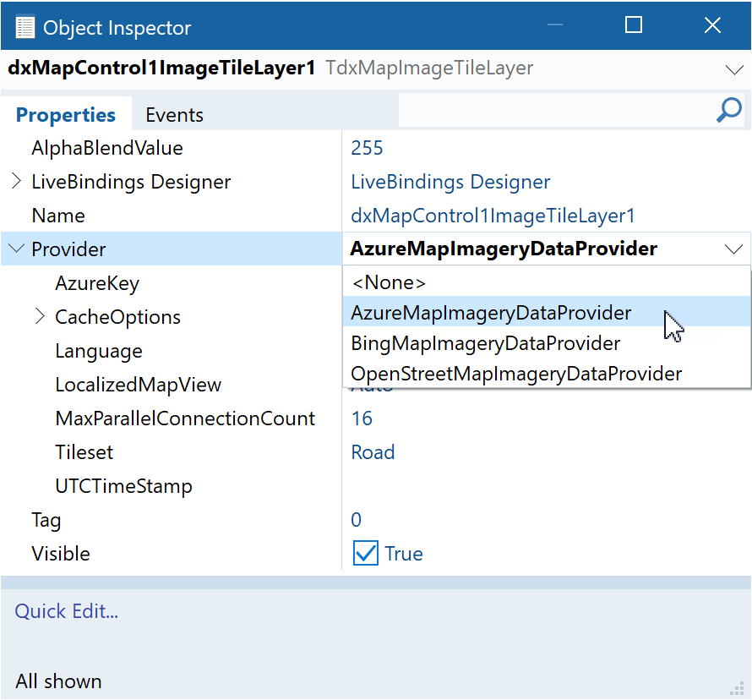Select the Visible property label
This screenshot has height=700, width=752.
(x=61, y=554)
